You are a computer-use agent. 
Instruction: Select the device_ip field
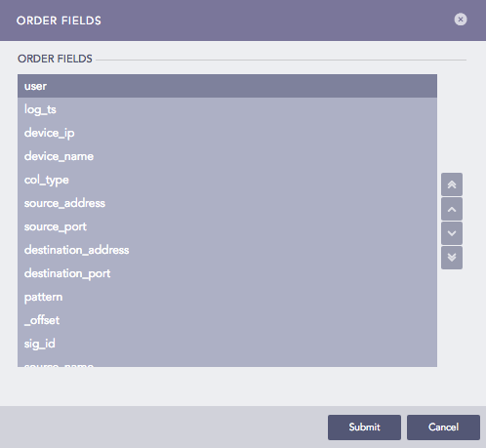coord(227,133)
